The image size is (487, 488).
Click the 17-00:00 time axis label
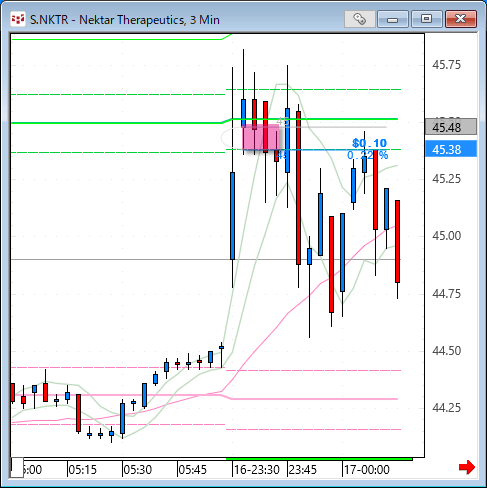coord(367,470)
